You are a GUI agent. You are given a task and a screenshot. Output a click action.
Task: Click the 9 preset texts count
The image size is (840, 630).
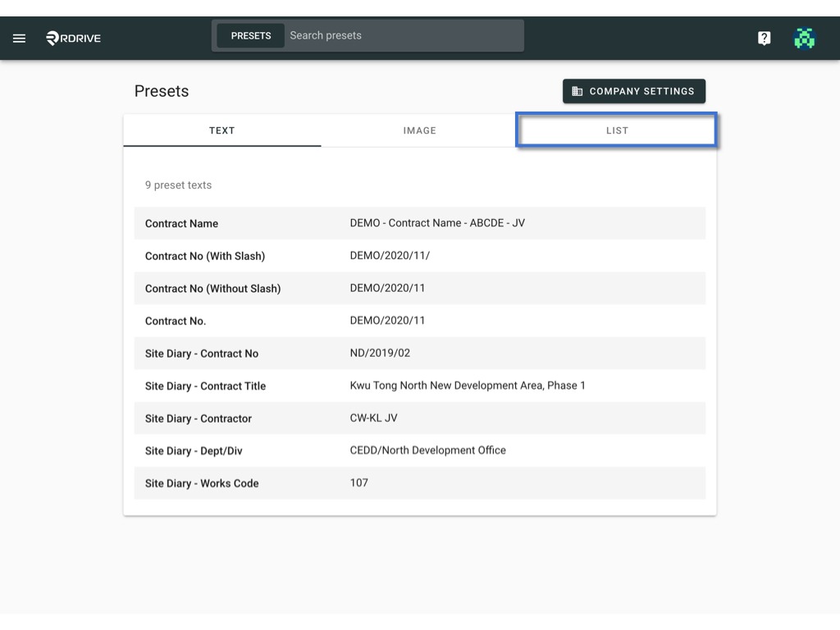click(x=178, y=185)
